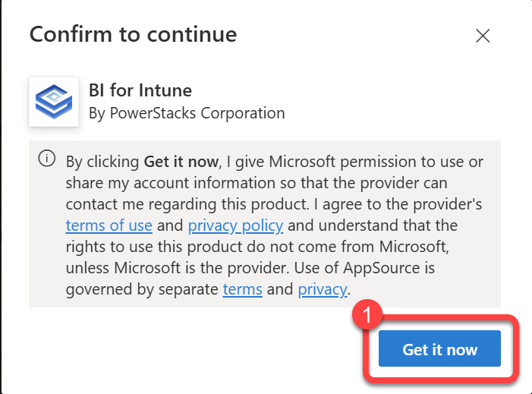Open the provider's privacy policy link
The width and height of the screenshot is (532, 394).
pos(235,225)
